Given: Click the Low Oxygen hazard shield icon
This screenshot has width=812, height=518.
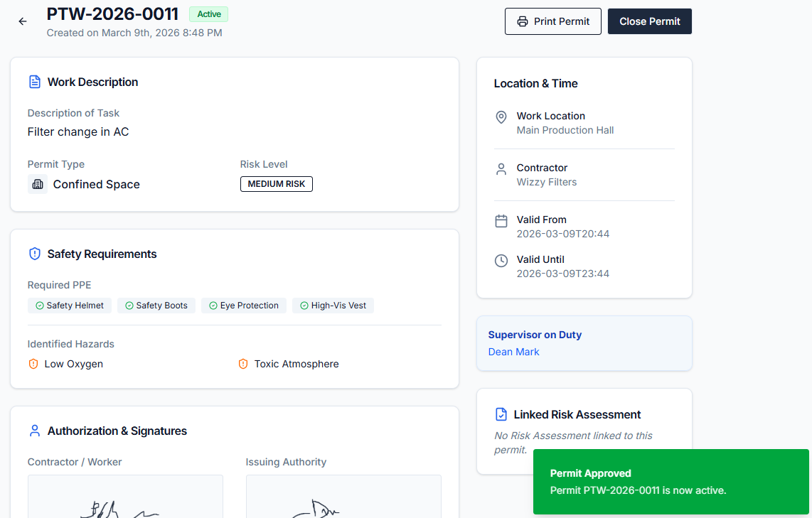Looking at the screenshot, I should pyautogui.click(x=33, y=364).
